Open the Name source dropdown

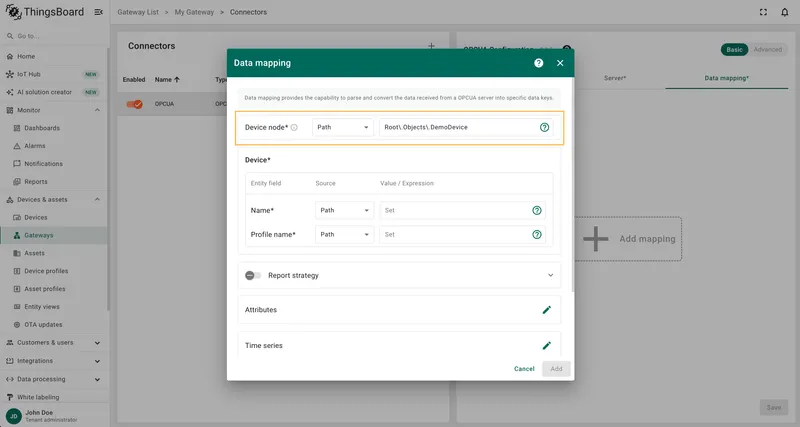pos(344,210)
